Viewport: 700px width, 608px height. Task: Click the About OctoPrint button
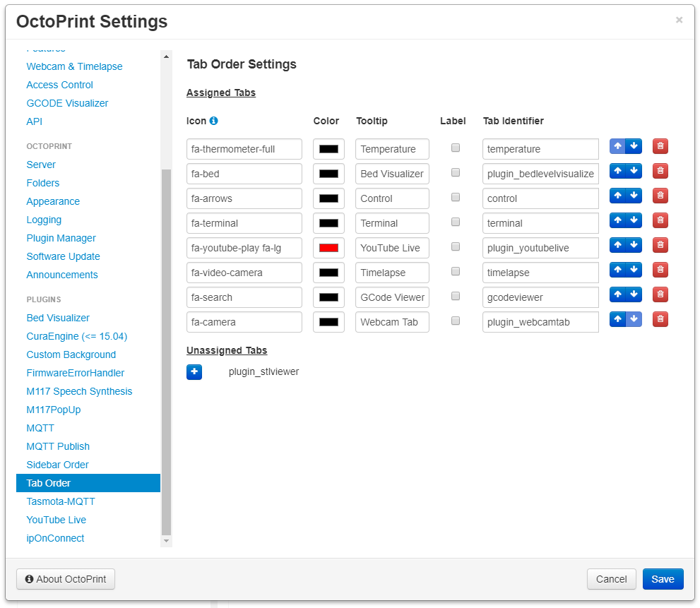pos(65,578)
